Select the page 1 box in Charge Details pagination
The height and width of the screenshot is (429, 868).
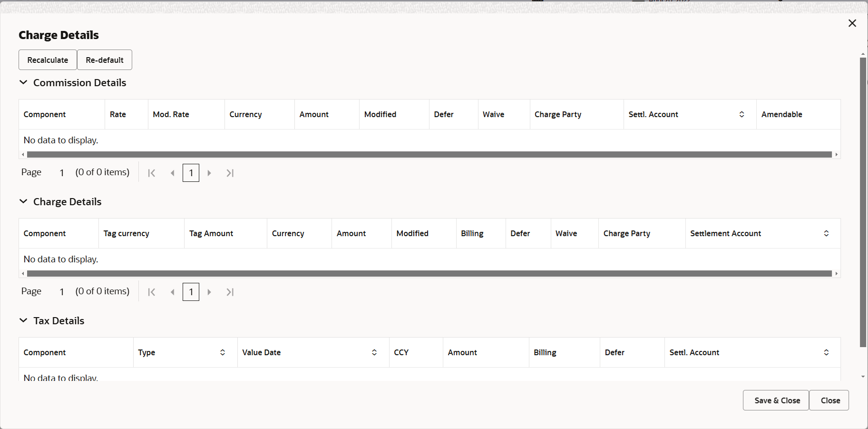tap(191, 291)
